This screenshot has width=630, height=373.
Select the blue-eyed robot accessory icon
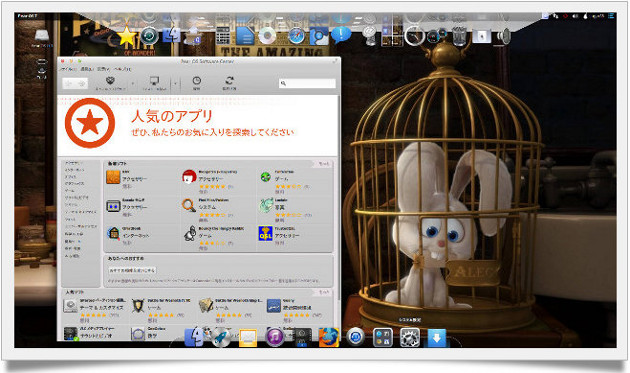(113, 206)
